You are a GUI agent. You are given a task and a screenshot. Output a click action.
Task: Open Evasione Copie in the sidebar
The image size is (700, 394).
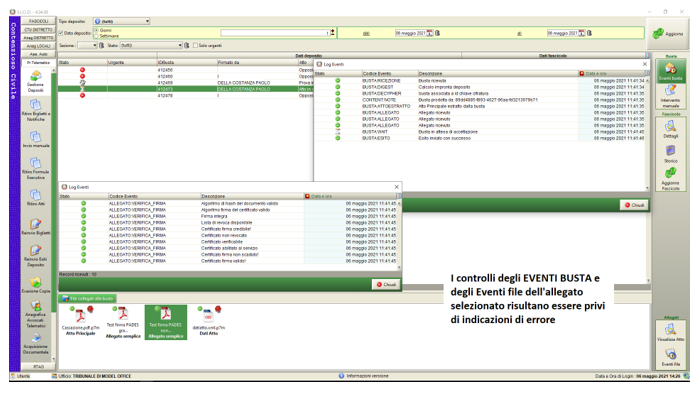[35, 285]
